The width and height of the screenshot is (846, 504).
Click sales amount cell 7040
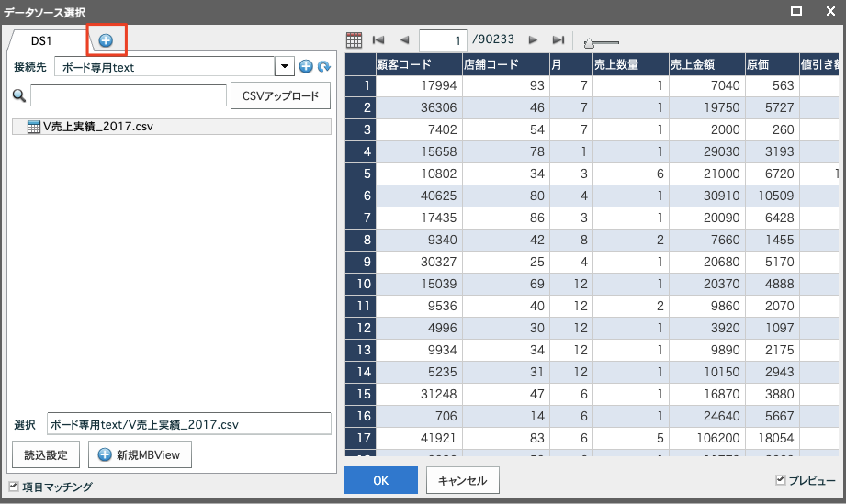(x=707, y=85)
